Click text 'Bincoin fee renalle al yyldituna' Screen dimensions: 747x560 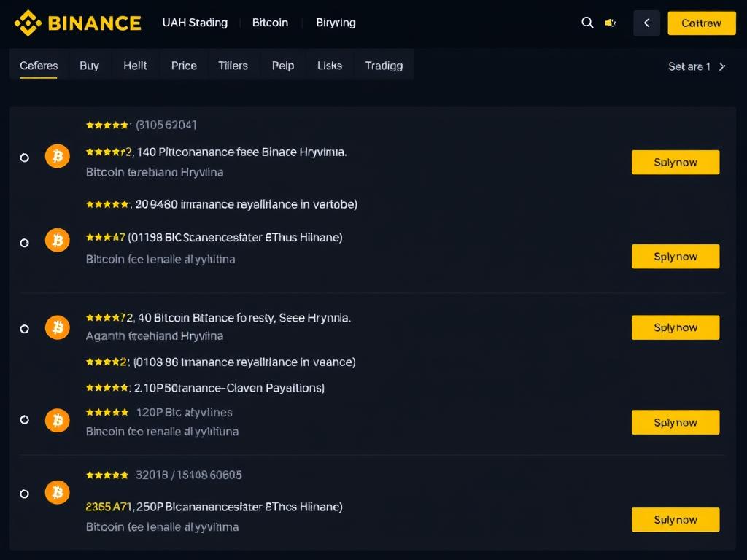coord(162,432)
